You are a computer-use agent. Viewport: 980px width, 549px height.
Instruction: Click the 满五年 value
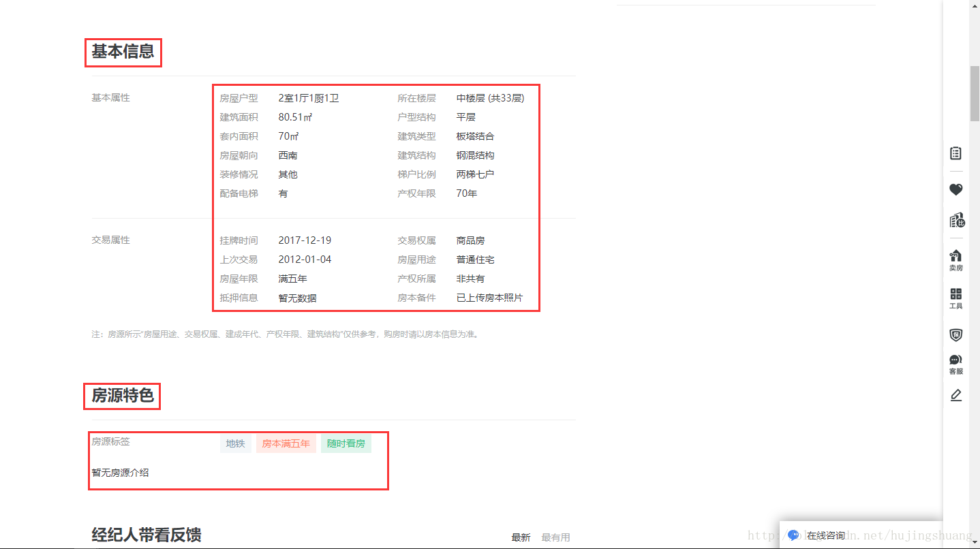tap(292, 279)
